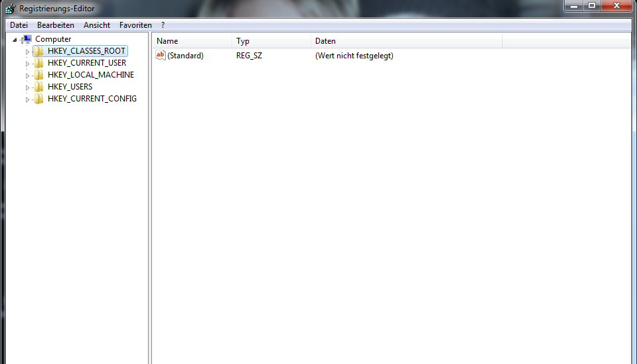This screenshot has height=364, width=637.
Task: Close the Registrierungs-Editor window
Action: click(616, 6)
